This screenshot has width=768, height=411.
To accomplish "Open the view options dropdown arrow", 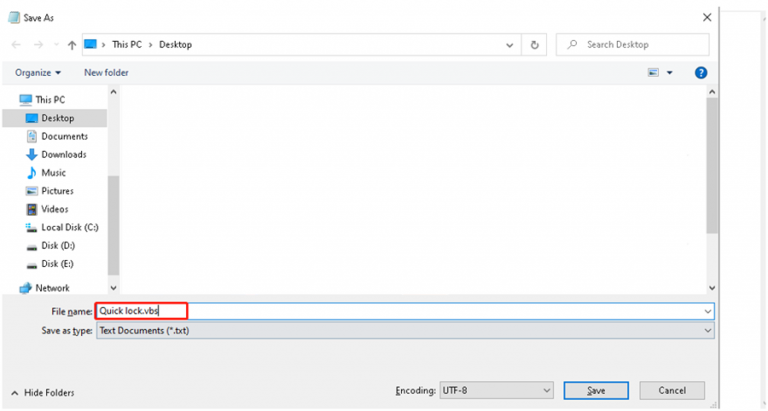I will tap(670, 73).
